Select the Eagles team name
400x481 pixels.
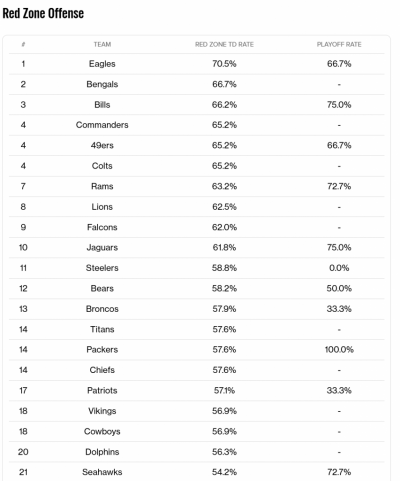[x=102, y=64]
